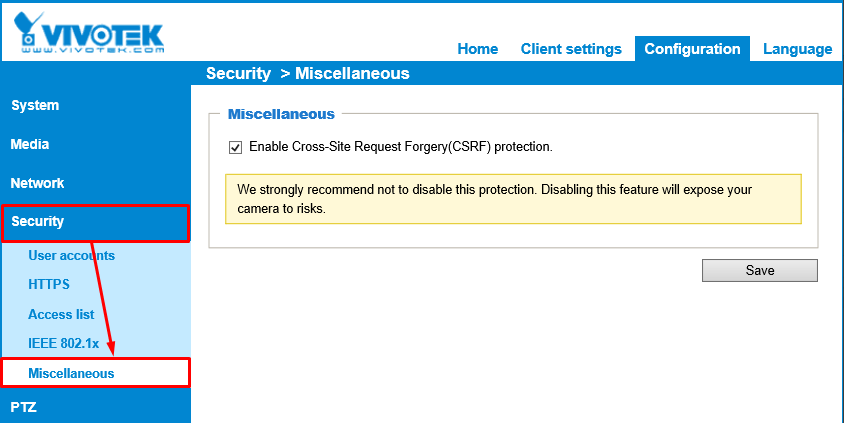
Task: Go to the HTTPS settings page
Action: [49, 284]
